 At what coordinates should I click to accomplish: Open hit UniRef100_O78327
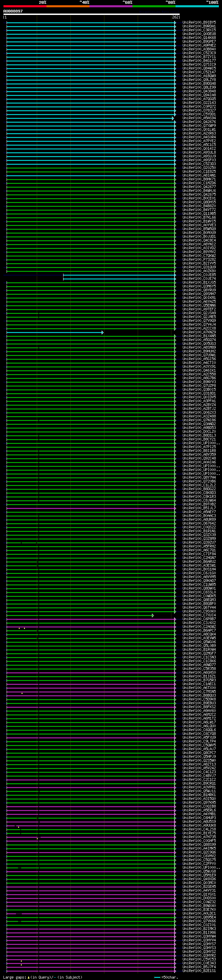199,111
